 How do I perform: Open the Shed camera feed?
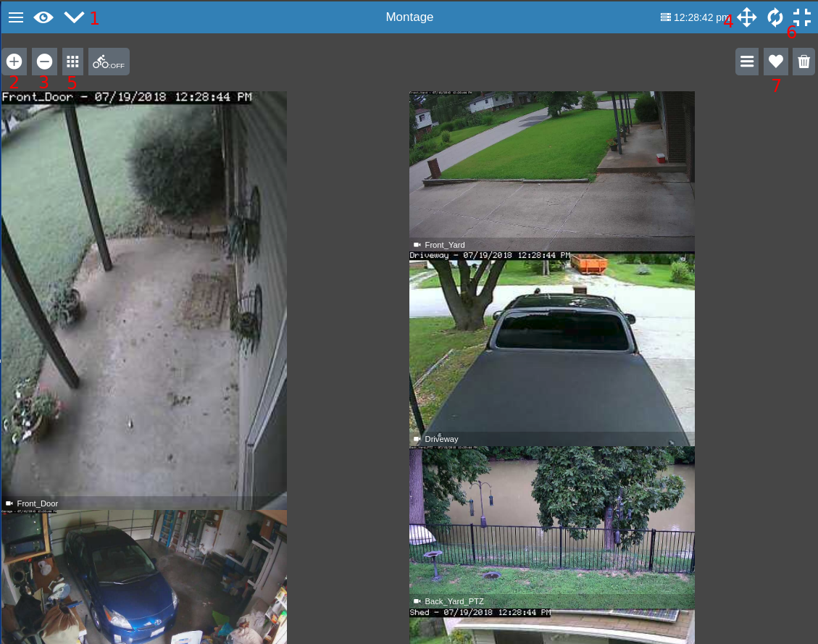(552, 627)
